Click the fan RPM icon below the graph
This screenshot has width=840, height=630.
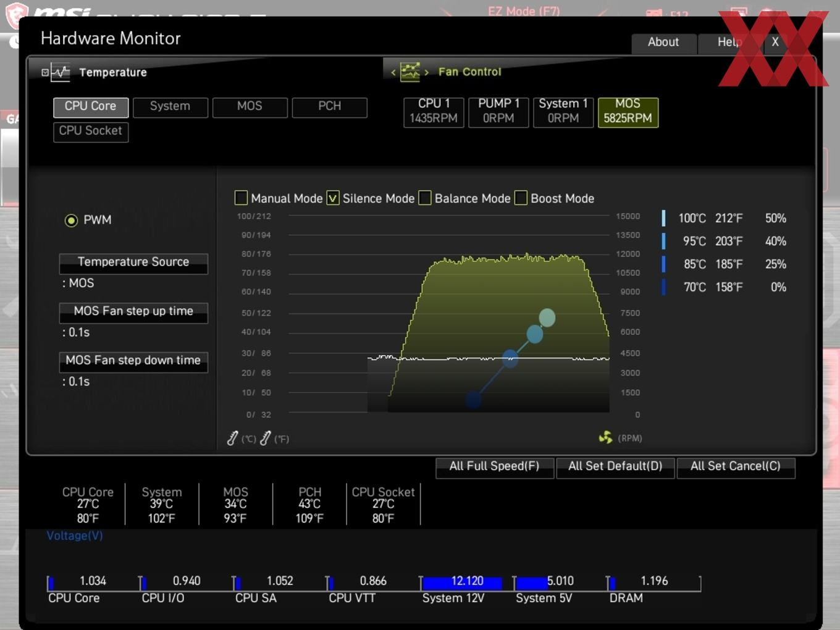[x=605, y=437]
